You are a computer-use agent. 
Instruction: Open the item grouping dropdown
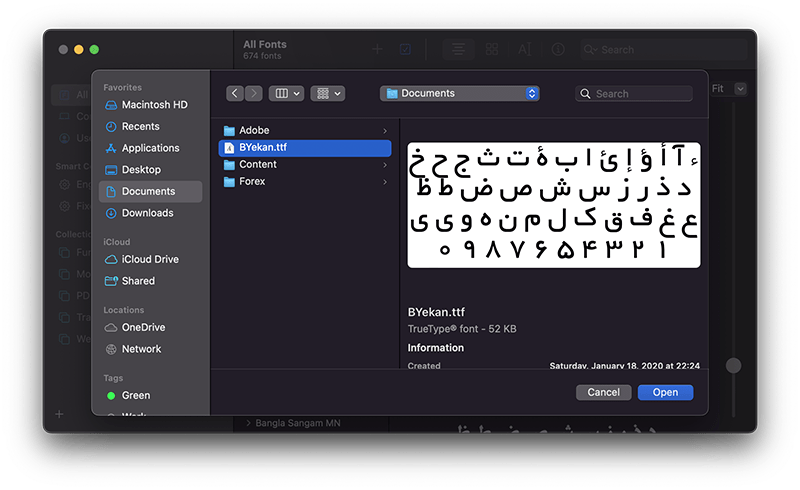pyautogui.click(x=328, y=93)
